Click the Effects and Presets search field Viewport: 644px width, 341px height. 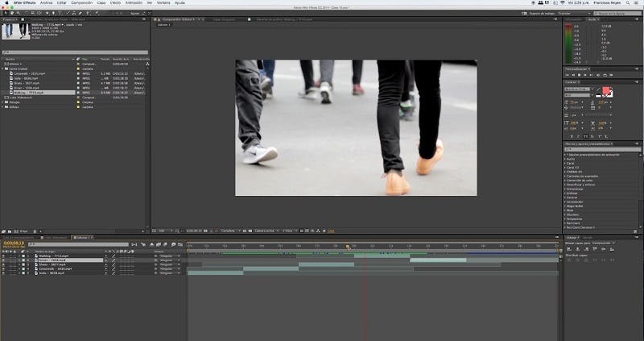[x=602, y=149]
